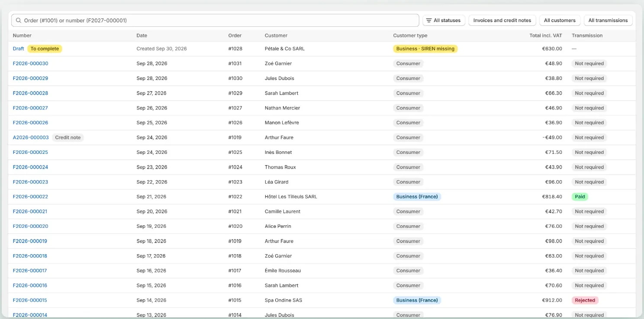This screenshot has height=319, width=644.
Task: Click the search magnifier icon
Action: click(19, 20)
